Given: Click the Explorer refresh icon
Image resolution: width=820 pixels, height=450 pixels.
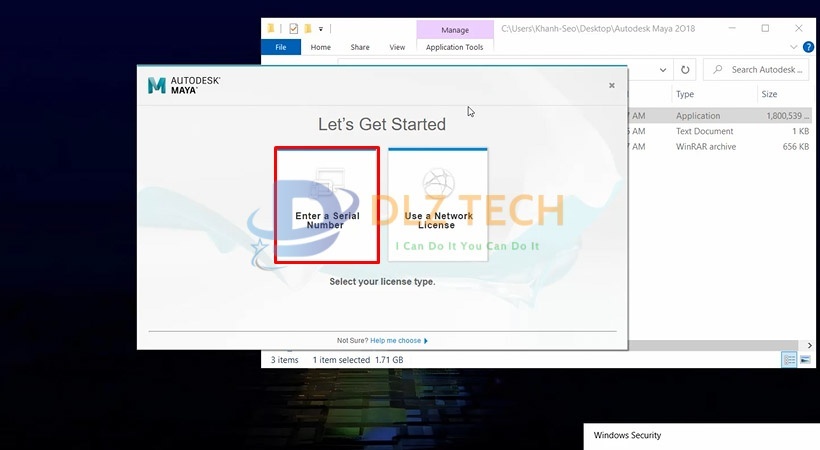Looking at the screenshot, I should pyautogui.click(x=685, y=70).
